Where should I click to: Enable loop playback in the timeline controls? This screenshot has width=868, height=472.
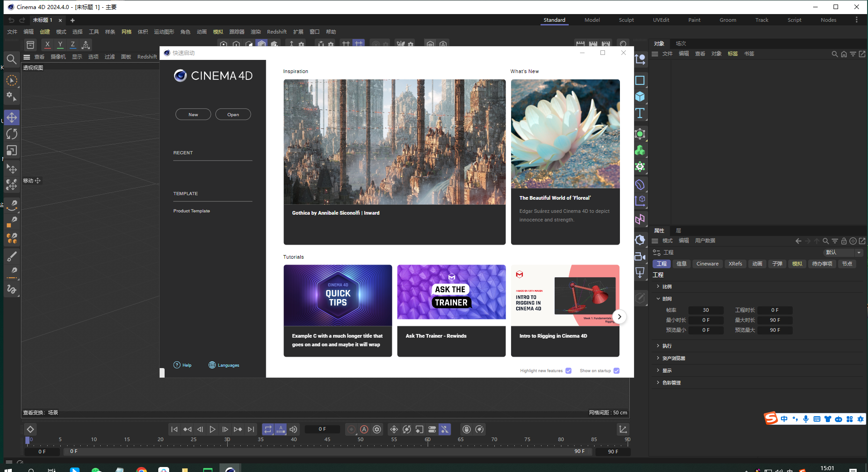click(268, 429)
